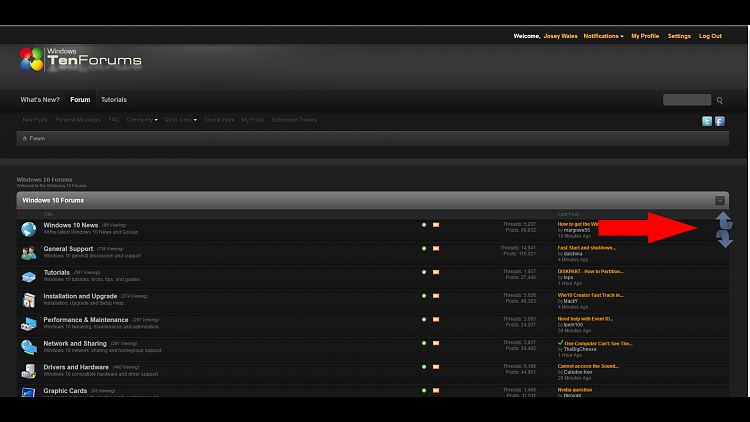Click the Windows 10 News globe icon

click(x=28, y=229)
